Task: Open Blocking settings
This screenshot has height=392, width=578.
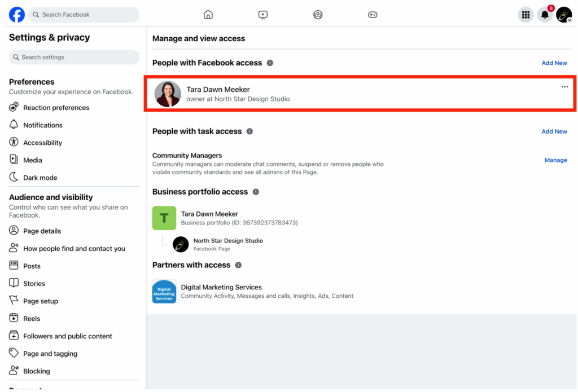Action: 37,371
